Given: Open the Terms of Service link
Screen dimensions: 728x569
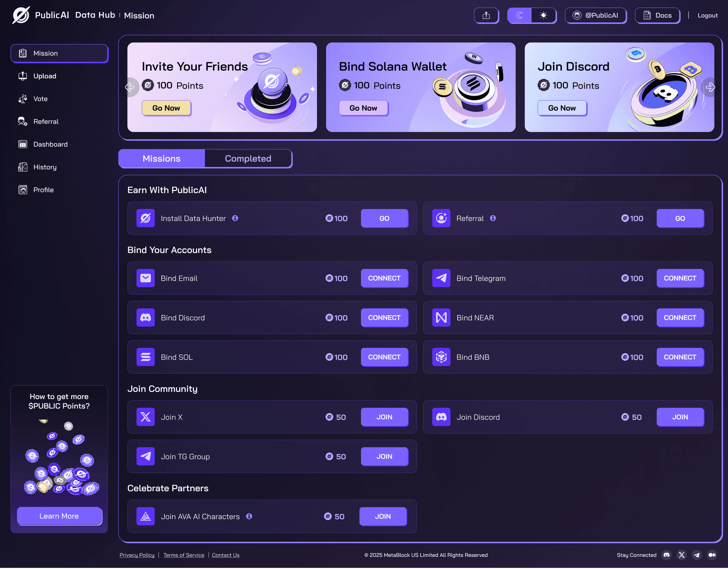Looking at the screenshot, I should point(184,555).
